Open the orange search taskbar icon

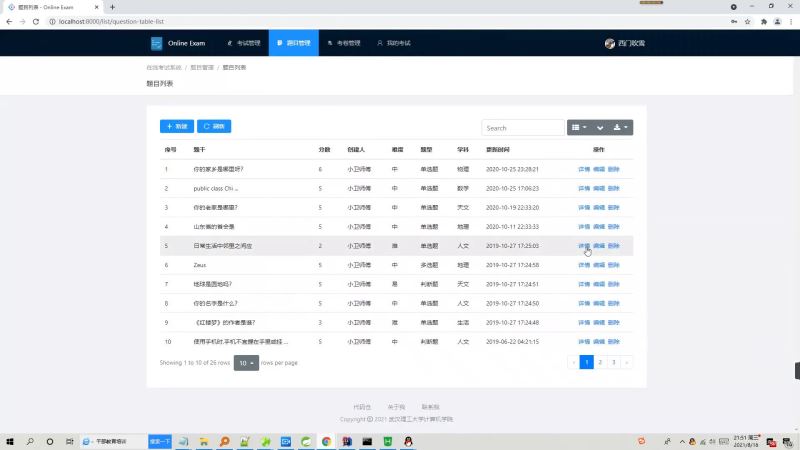tap(224, 441)
